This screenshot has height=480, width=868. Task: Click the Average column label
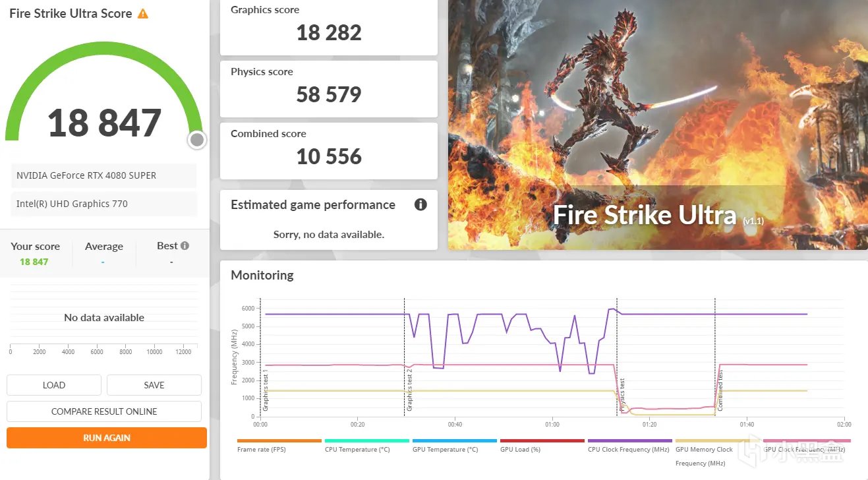pos(104,246)
